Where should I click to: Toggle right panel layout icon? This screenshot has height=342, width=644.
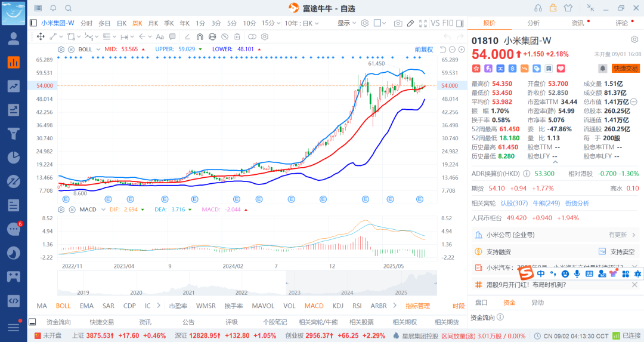point(460,23)
